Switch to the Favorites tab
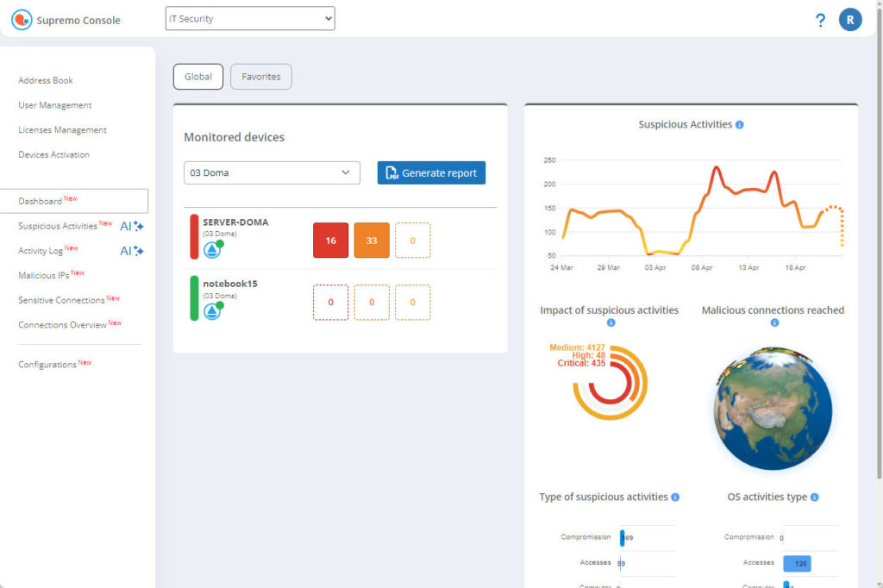Screen dimensions: 883x588 tap(260, 76)
